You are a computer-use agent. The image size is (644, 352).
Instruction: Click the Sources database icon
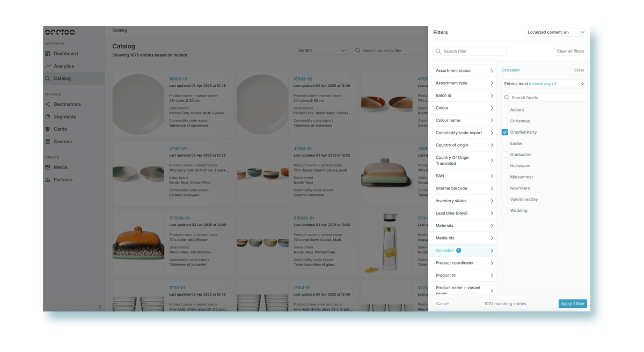[48, 142]
